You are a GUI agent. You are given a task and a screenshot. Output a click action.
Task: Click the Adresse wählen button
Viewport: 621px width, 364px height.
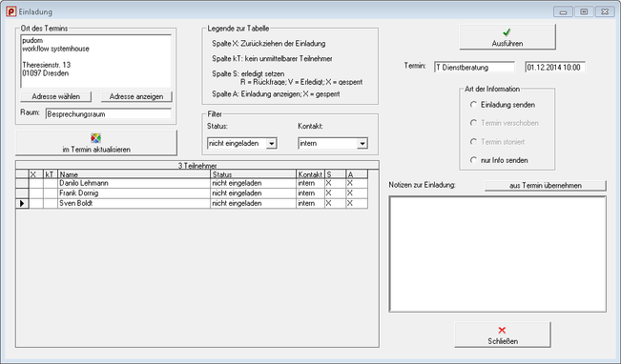pyautogui.click(x=56, y=96)
